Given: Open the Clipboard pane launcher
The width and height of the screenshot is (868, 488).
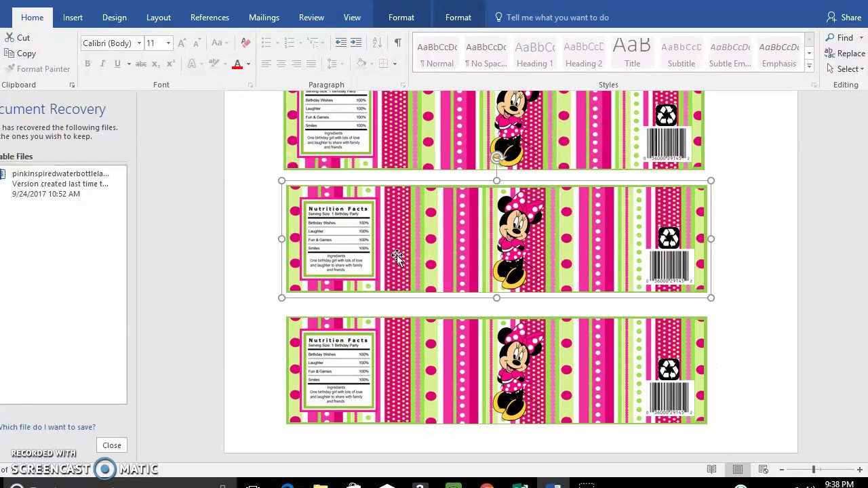Looking at the screenshot, I should tap(72, 85).
